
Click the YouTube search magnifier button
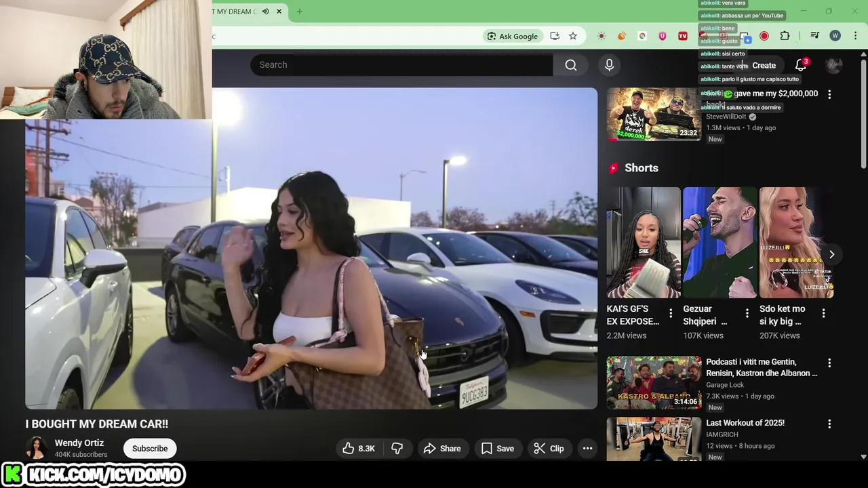[x=571, y=65]
